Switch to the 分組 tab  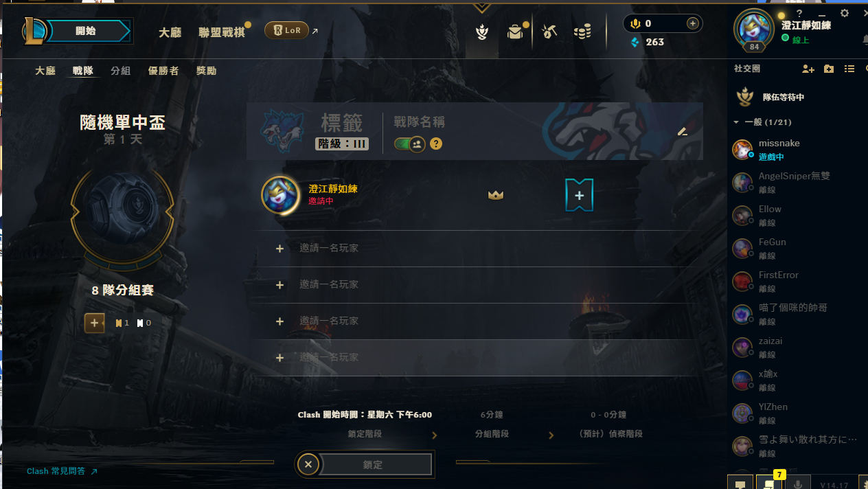pyautogui.click(x=120, y=71)
